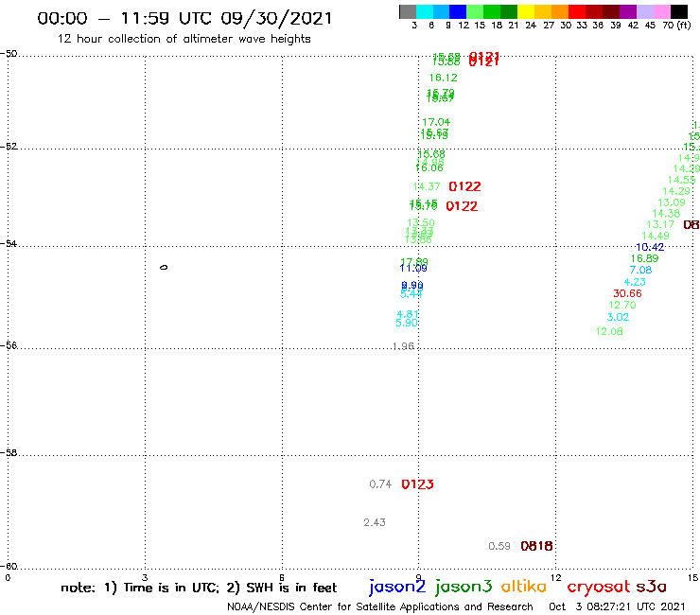Click the 14.49 wave height value
The height and width of the screenshot is (615, 700).
[x=656, y=236]
